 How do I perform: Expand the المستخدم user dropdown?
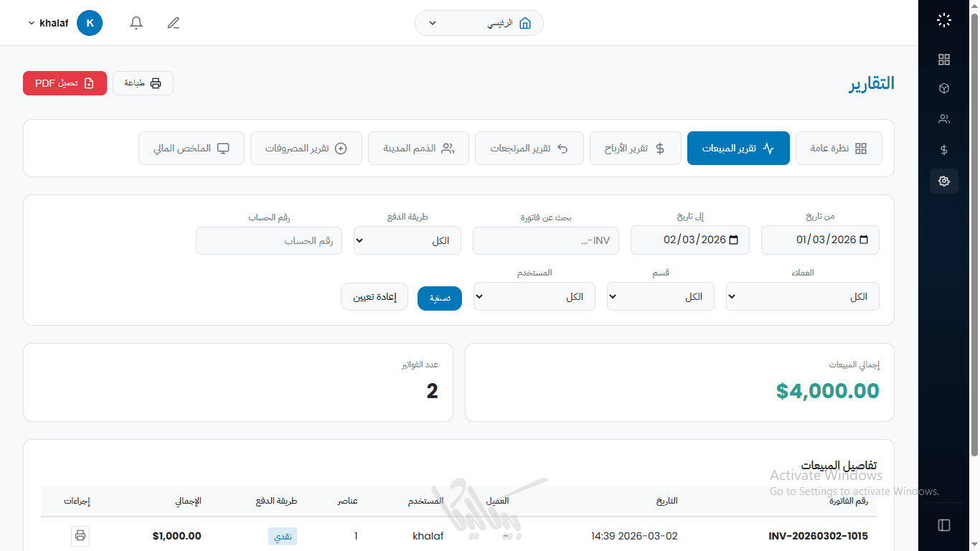534,296
